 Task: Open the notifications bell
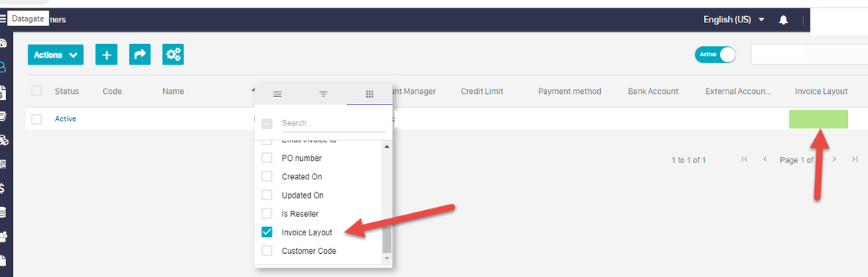pyautogui.click(x=783, y=20)
